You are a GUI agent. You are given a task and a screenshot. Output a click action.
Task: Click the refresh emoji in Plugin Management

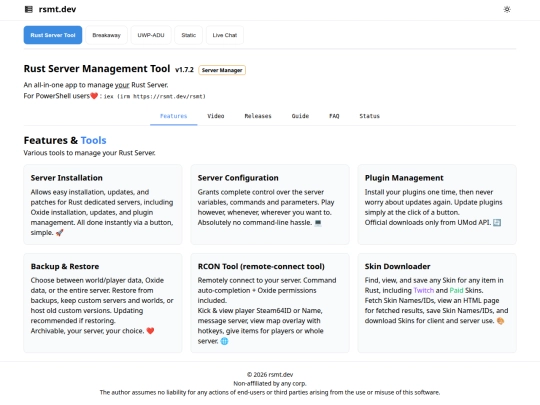click(497, 223)
